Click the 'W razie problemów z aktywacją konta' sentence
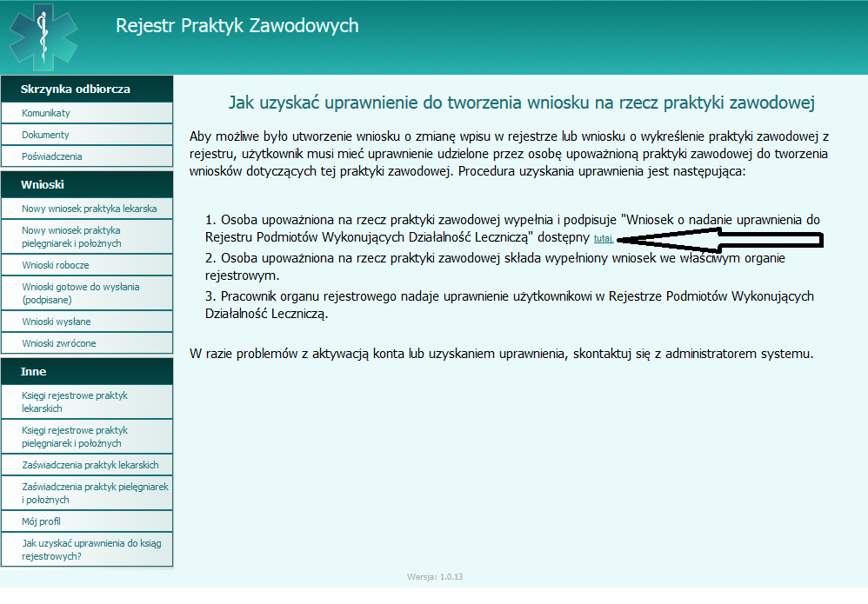This screenshot has width=868, height=604. click(502, 354)
